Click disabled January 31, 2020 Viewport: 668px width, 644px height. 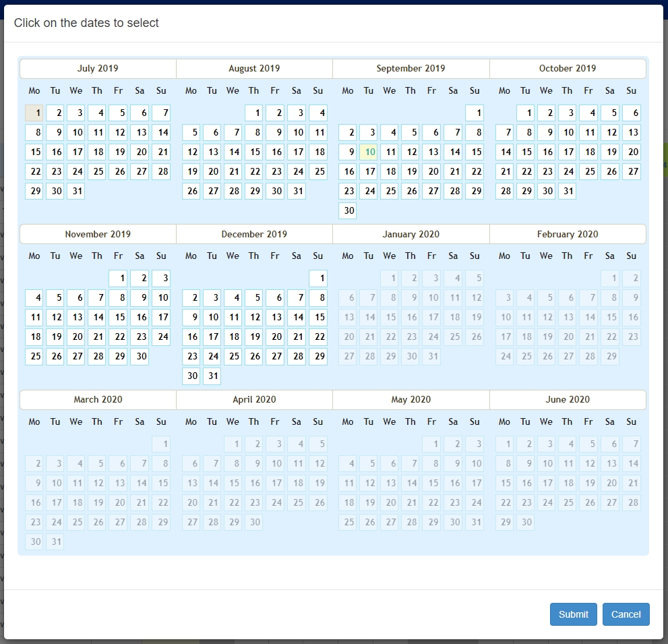[x=431, y=356]
